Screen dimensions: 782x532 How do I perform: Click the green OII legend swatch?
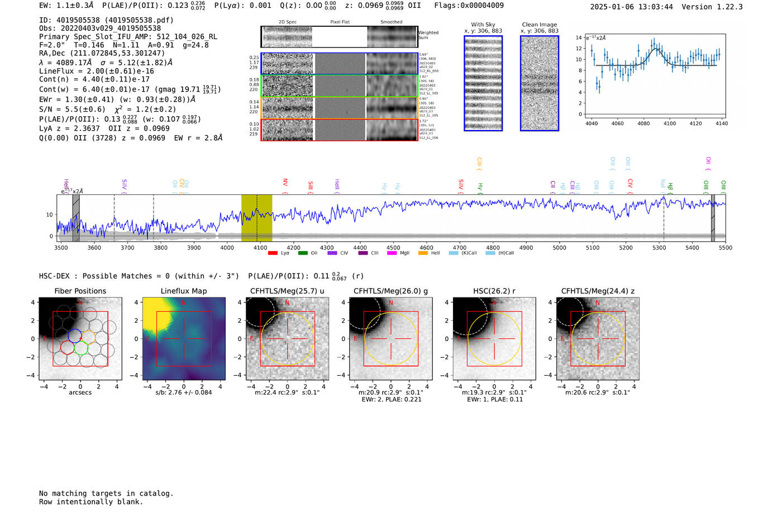click(303, 253)
